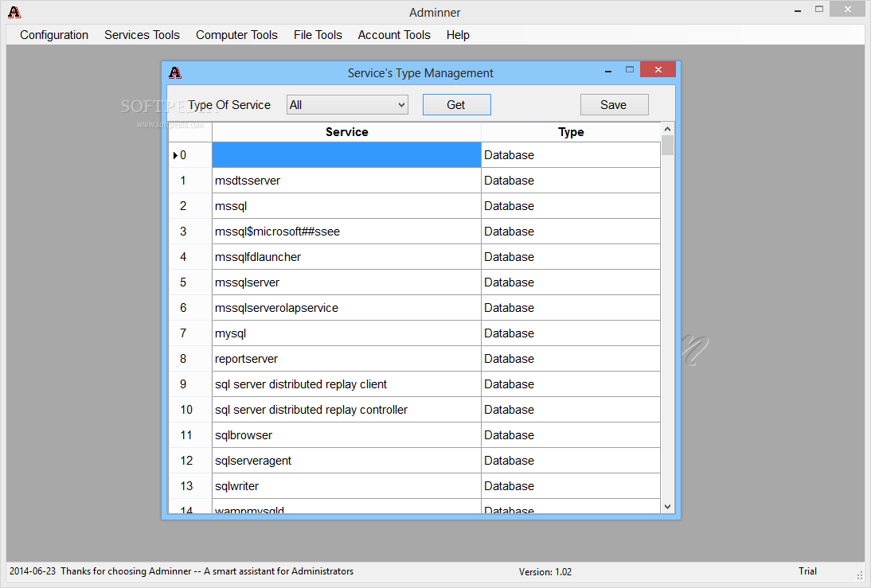The width and height of the screenshot is (871, 588).
Task: Click the Service's Type Management window icon
Action: tap(175, 72)
